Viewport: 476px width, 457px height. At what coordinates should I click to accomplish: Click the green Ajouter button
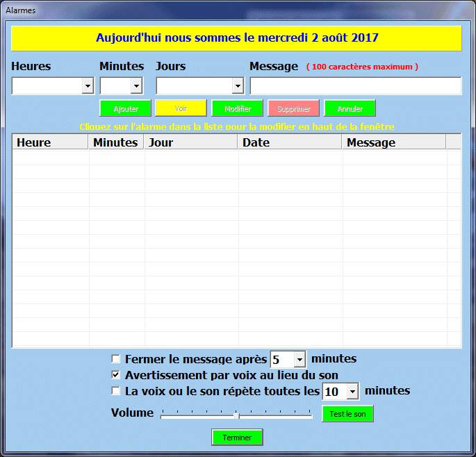coord(126,108)
